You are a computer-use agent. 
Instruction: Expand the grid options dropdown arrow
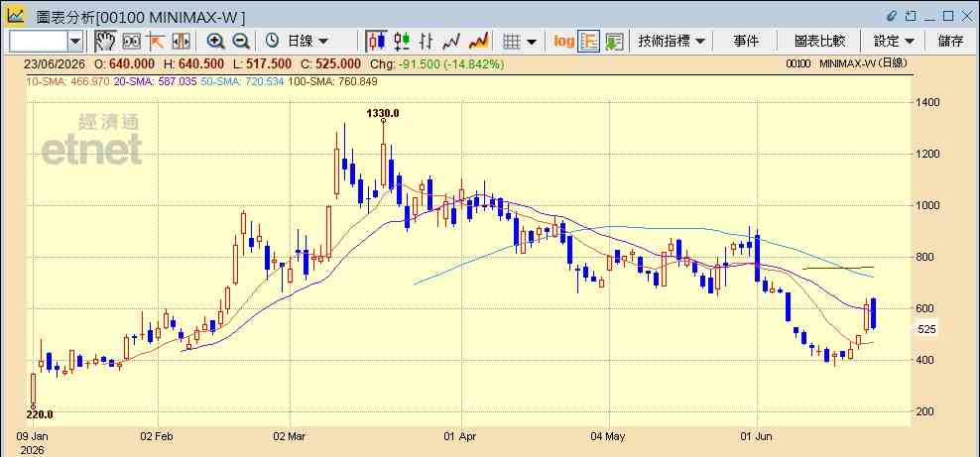pos(532,42)
